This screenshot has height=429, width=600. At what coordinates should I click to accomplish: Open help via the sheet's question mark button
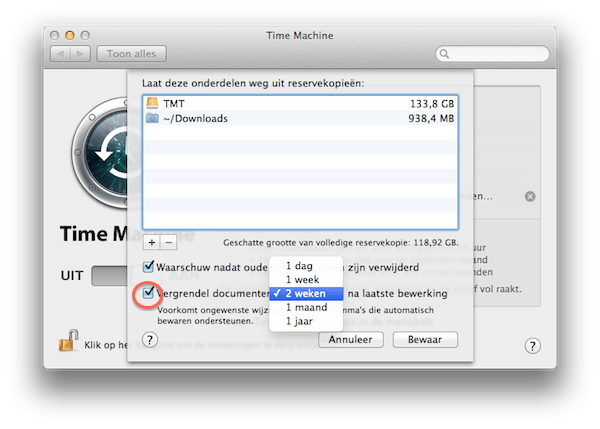coord(150,339)
